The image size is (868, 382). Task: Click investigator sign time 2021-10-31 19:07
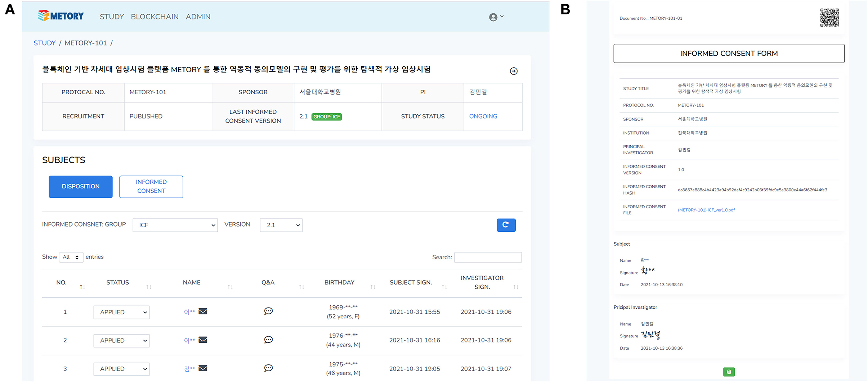pos(486,369)
